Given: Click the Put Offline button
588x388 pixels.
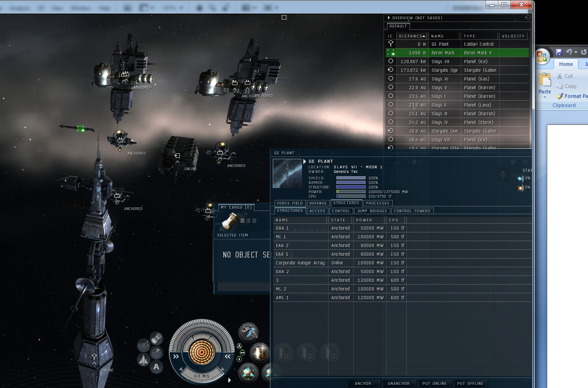Looking at the screenshot, I should (x=470, y=383).
